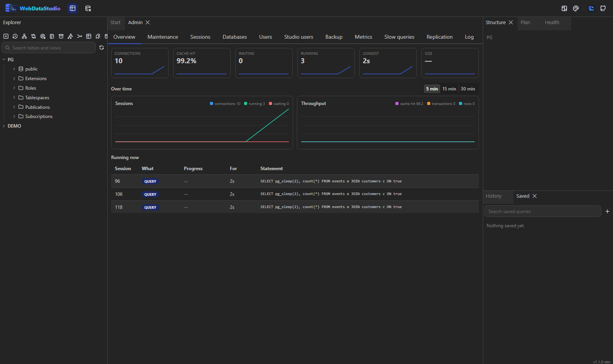Select the 30 min time range
Screen dimensions: 613x364
468,89
